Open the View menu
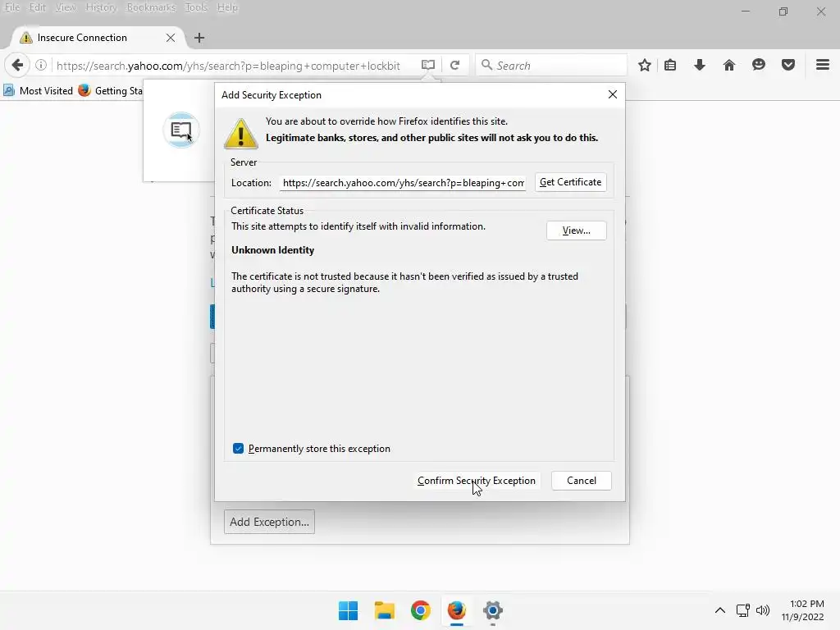The image size is (840, 630). [x=66, y=7]
